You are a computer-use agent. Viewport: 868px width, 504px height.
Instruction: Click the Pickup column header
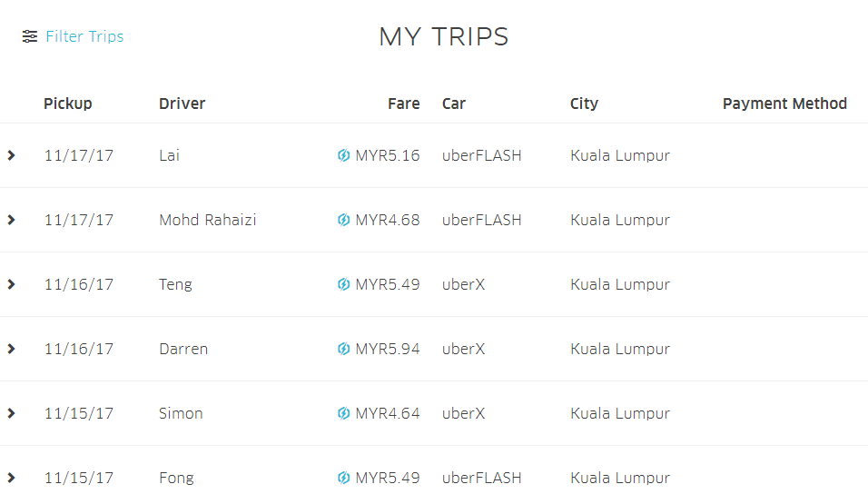[68, 104]
